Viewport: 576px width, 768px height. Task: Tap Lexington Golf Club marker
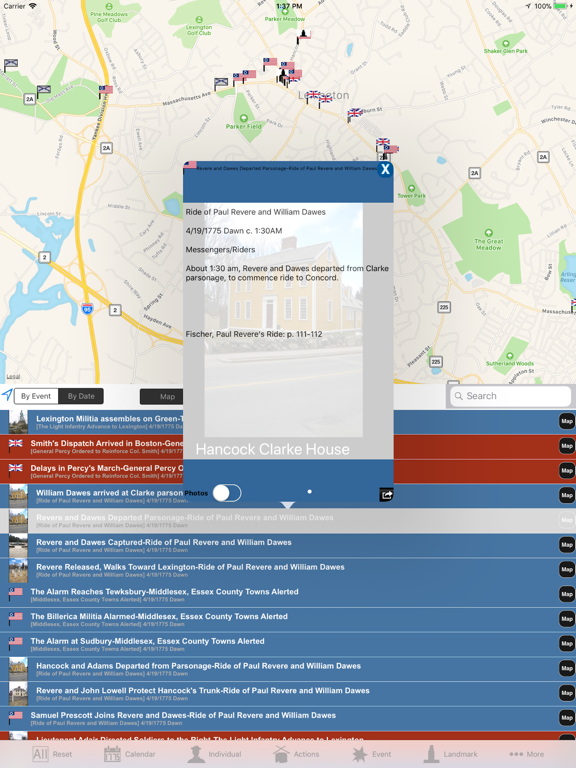pos(199,19)
